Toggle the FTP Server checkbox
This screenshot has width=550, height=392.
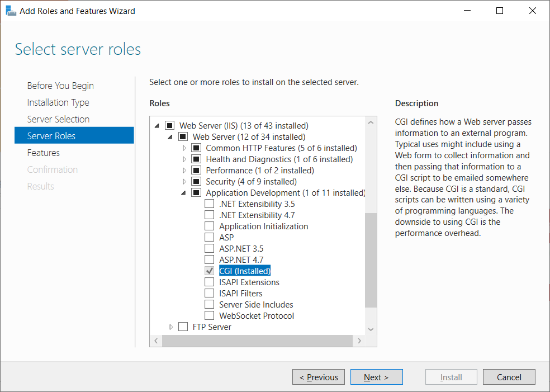click(x=183, y=327)
